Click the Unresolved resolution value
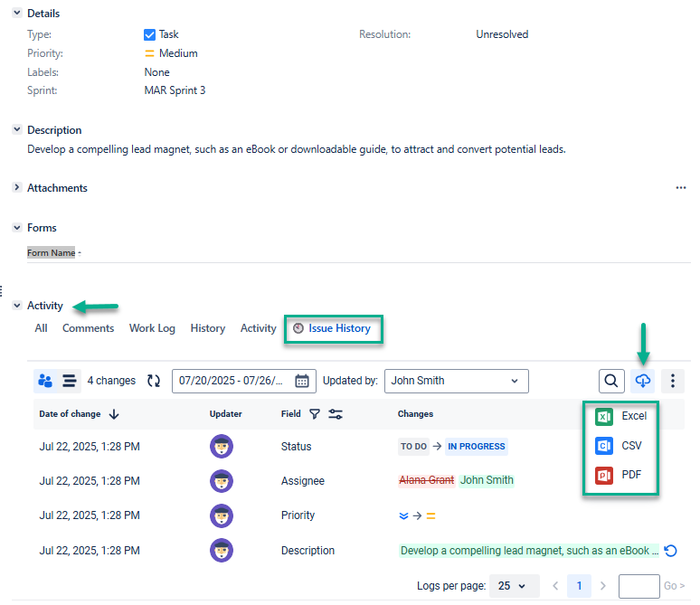 [502, 34]
